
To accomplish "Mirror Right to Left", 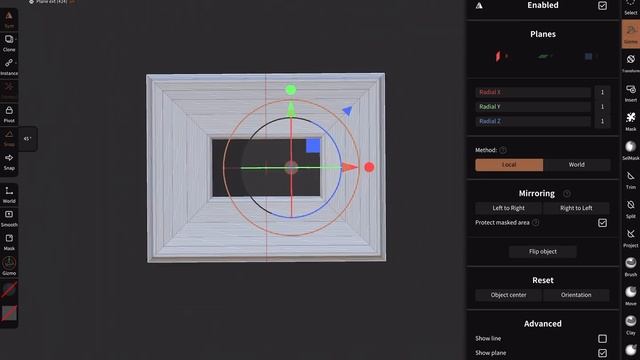I will (x=576, y=208).
